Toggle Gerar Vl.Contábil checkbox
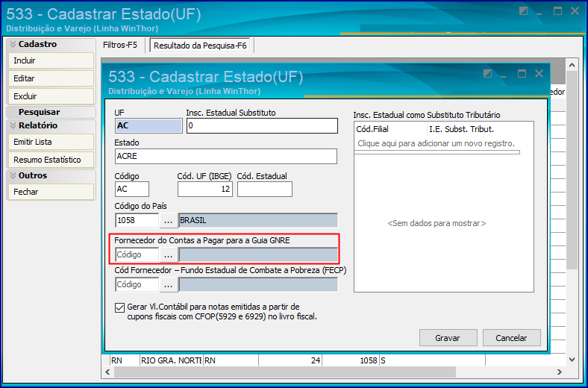The width and height of the screenshot is (588, 388). point(119,307)
